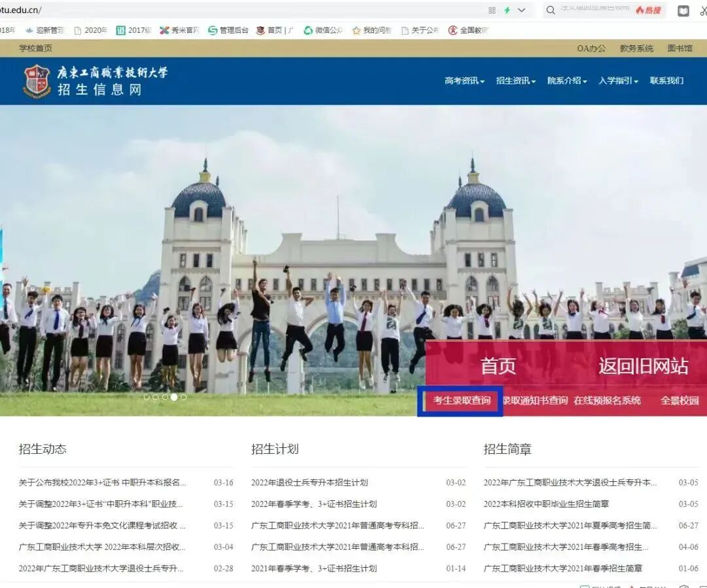Click the university emblem logo
This screenshot has width=707, height=588.
[x=36, y=80]
